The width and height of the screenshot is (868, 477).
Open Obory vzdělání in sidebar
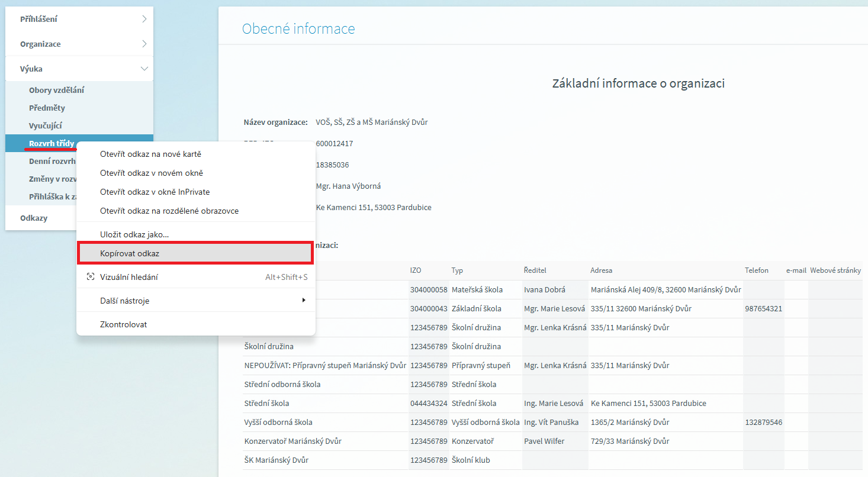(56, 90)
